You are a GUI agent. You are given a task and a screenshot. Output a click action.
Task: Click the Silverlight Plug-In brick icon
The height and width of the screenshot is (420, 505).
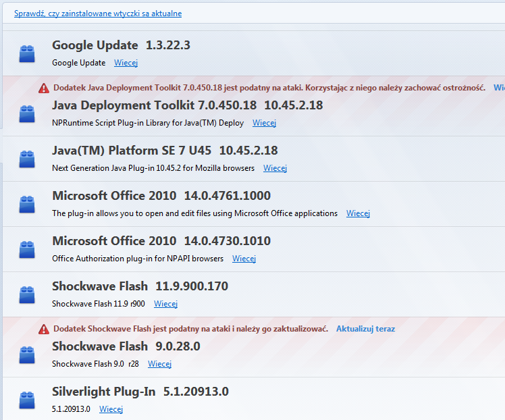pyautogui.click(x=27, y=400)
